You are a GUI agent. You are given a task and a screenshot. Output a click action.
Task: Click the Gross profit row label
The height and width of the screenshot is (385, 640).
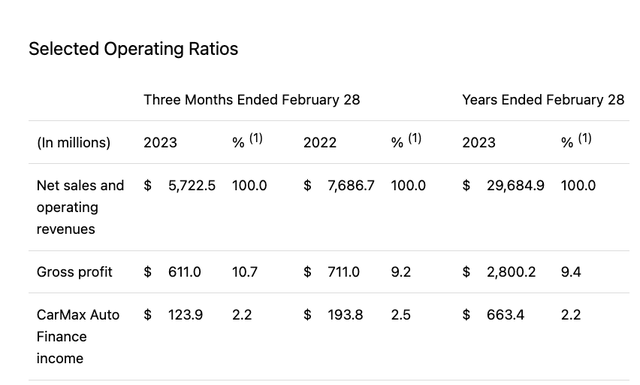(74, 272)
